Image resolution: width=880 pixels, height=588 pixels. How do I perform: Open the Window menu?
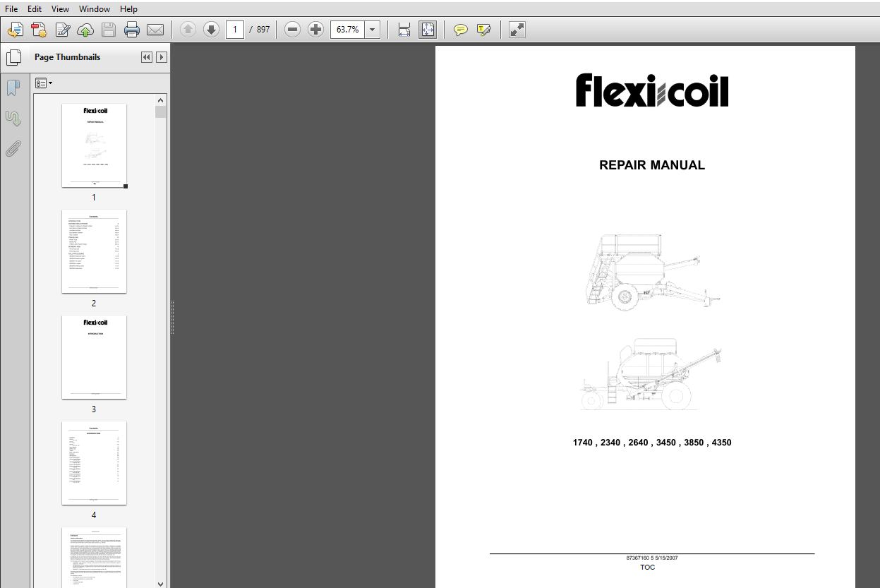[95, 9]
